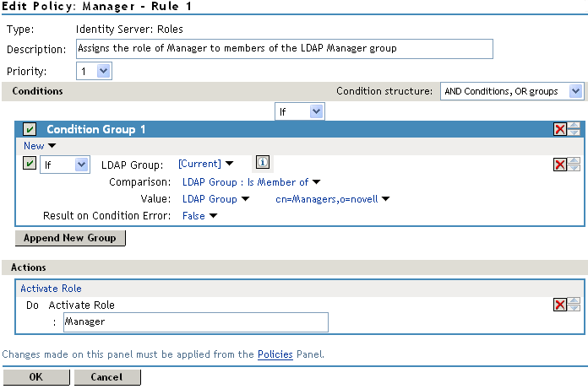Screen dimensions: 588x389
Task: Move Condition Group 1 up or down
Action: click(574, 129)
